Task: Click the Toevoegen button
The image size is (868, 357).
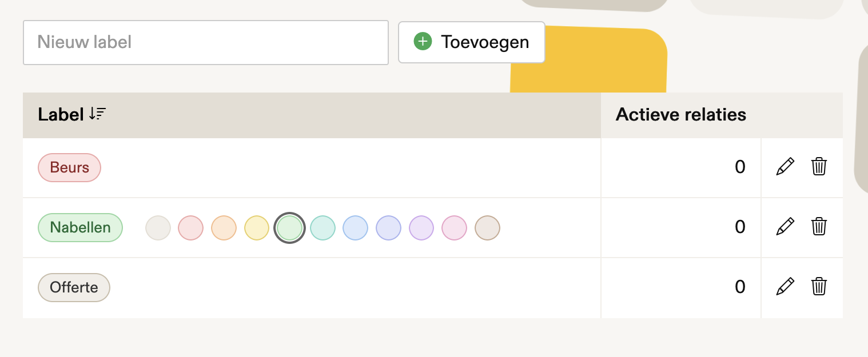Action: 472,42
